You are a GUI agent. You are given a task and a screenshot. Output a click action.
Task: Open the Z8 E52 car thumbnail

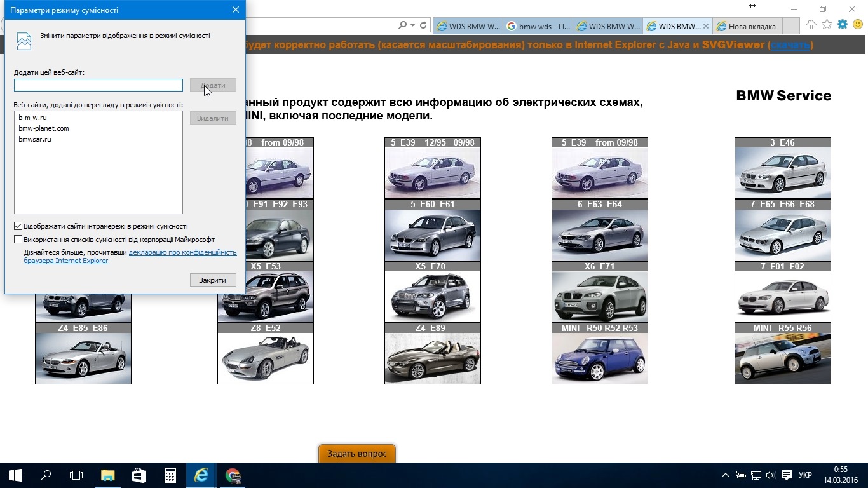tap(266, 353)
